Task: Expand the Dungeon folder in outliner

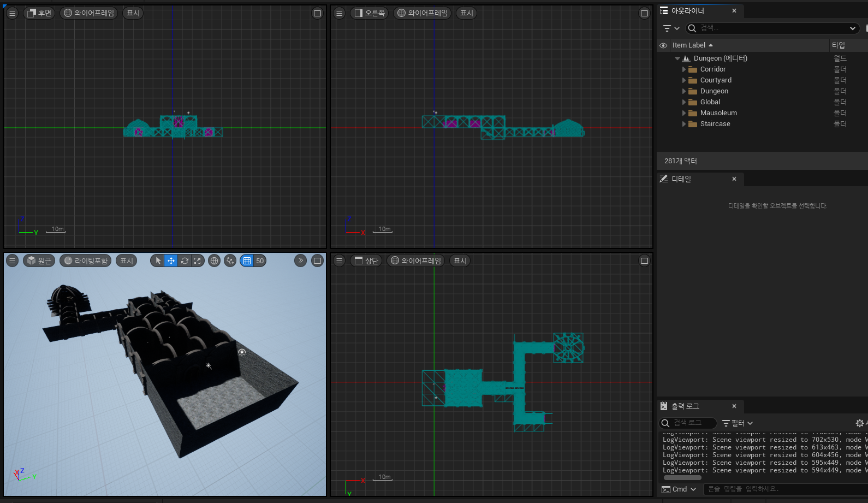Action: coord(684,91)
